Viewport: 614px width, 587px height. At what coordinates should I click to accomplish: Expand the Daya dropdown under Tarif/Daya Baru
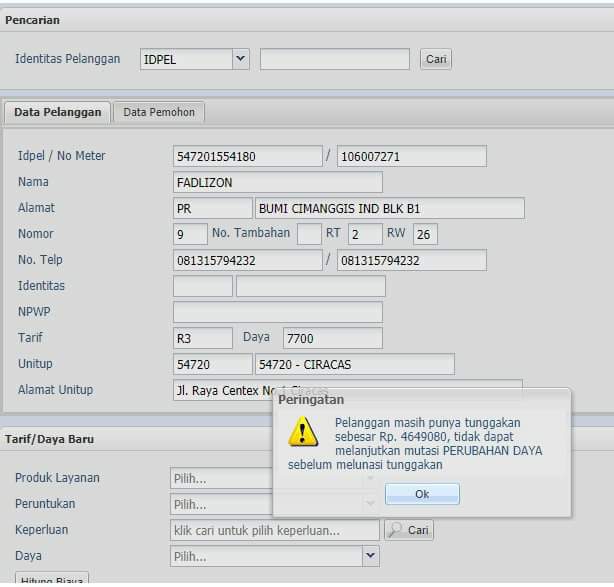(x=371, y=555)
